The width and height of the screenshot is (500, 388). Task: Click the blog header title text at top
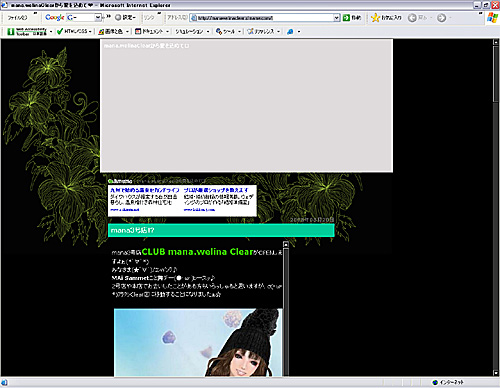[x=146, y=46]
